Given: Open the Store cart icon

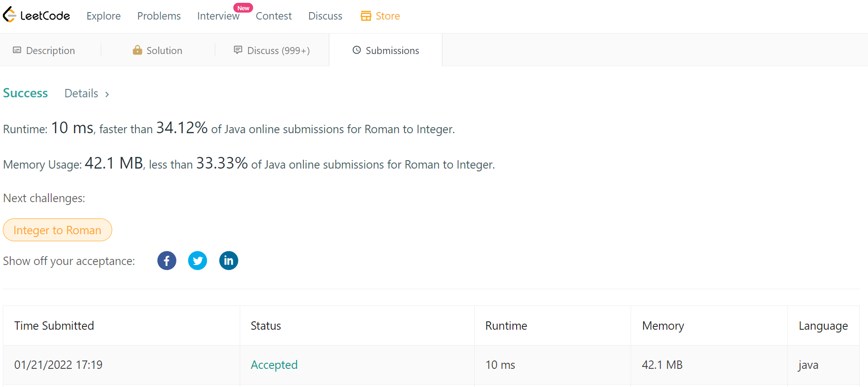Looking at the screenshot, I should pos(366,16).
